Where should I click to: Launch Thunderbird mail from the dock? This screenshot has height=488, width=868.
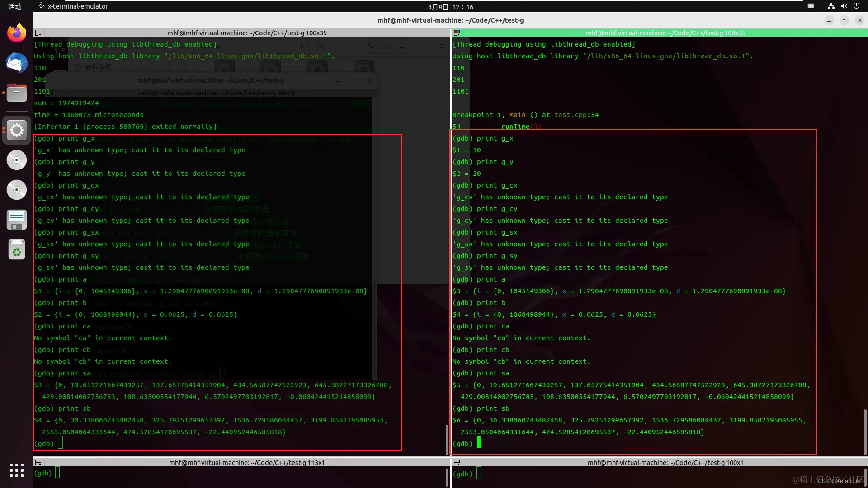point(17,63)
